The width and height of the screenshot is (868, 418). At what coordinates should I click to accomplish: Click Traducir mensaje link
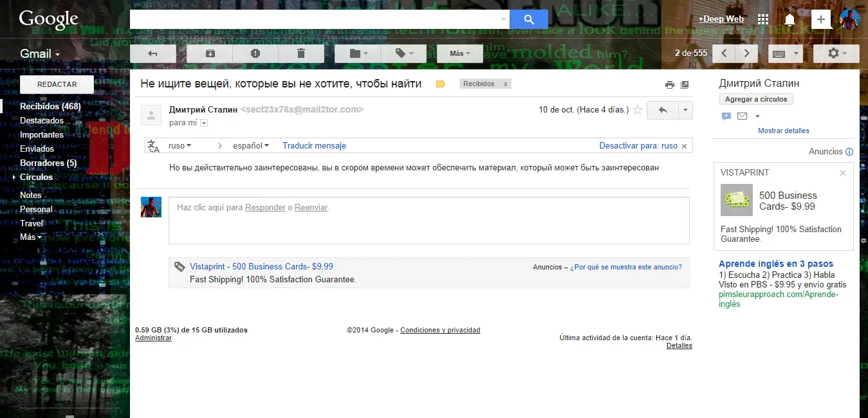[314, 146]
